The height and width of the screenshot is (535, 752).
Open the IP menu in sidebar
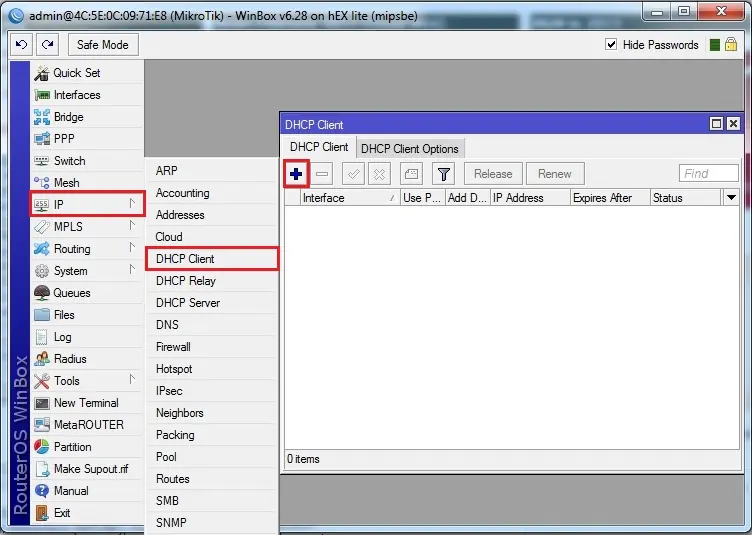tap(88, 205)
